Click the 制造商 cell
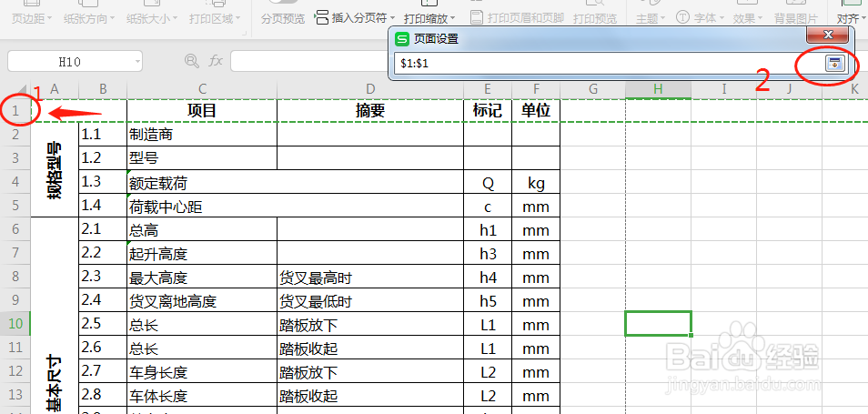Screen dimensions: 868x414 (x=202, y=135)
